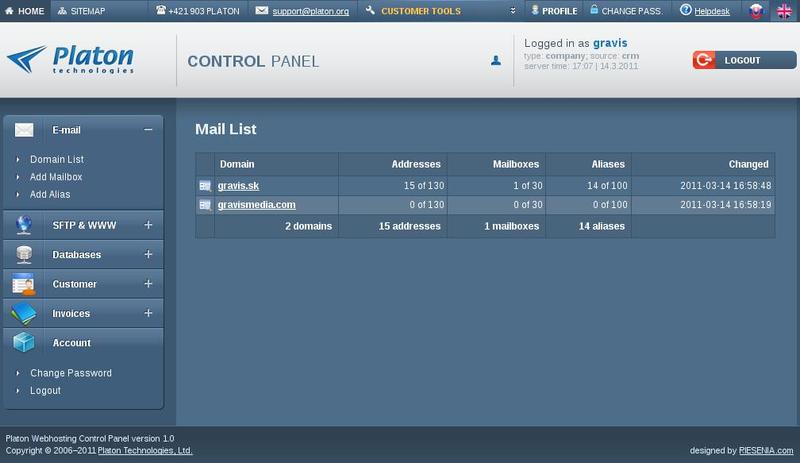Click the Customer card icon
The image size is (800, 463).
(x=24, y=284)
